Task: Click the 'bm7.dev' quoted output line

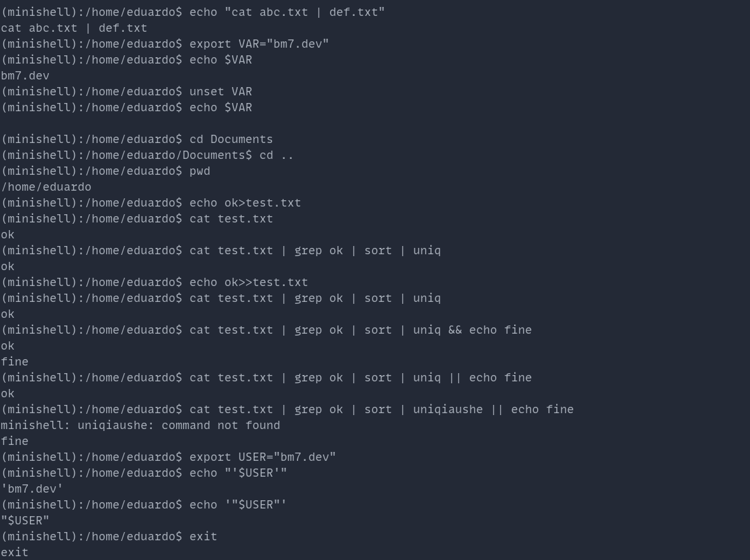Action: click(32, 489)
